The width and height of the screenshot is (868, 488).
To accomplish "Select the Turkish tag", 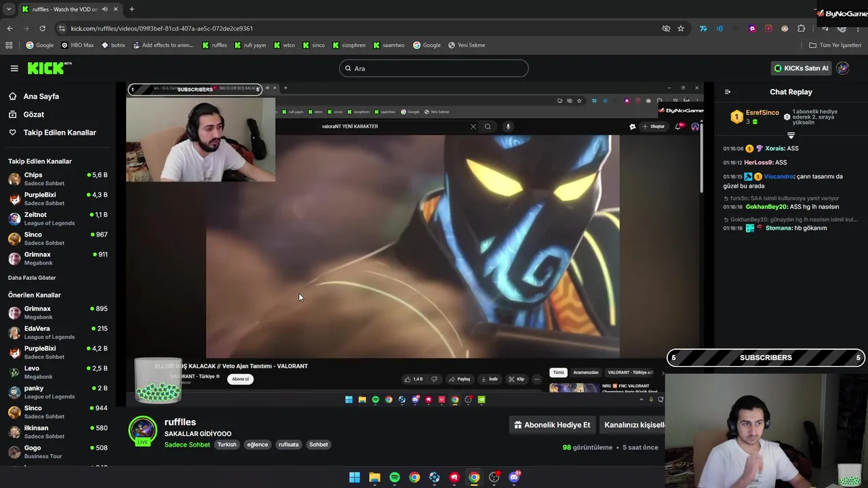I will (226, 445).
